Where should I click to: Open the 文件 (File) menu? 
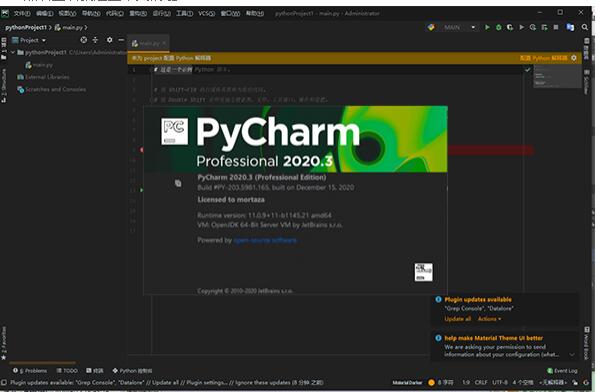[x=22, y=14]
